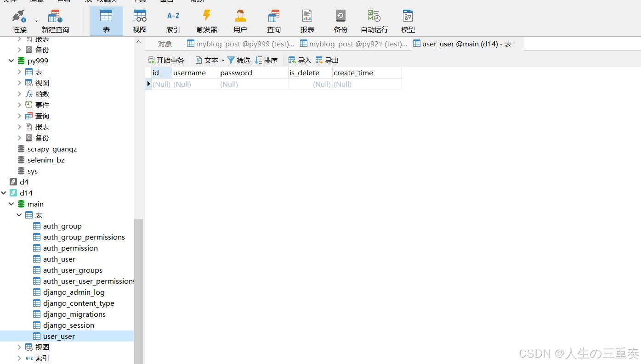Click the 连接 connection icon

[19, 17]
